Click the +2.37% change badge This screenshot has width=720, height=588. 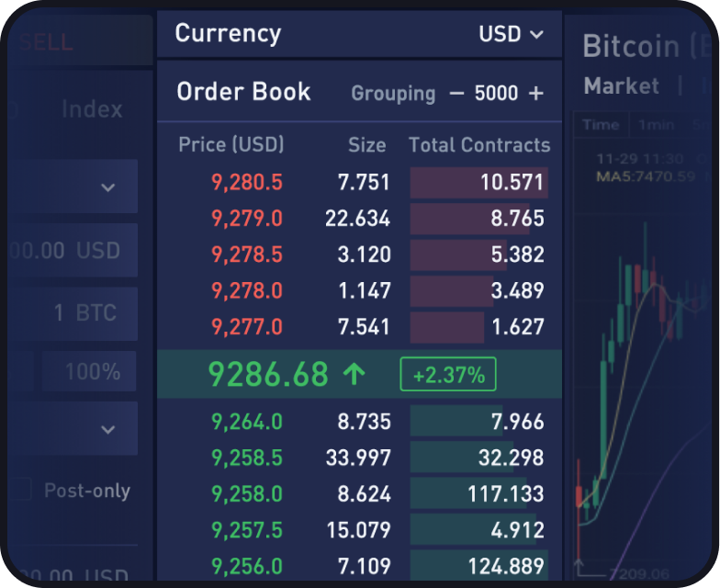tap(448, 375)
